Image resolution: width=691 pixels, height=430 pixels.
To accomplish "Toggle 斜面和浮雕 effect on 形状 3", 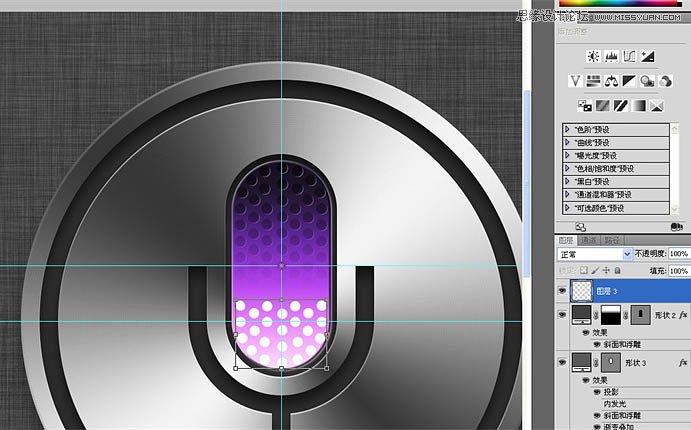I will tap(597, 415).
